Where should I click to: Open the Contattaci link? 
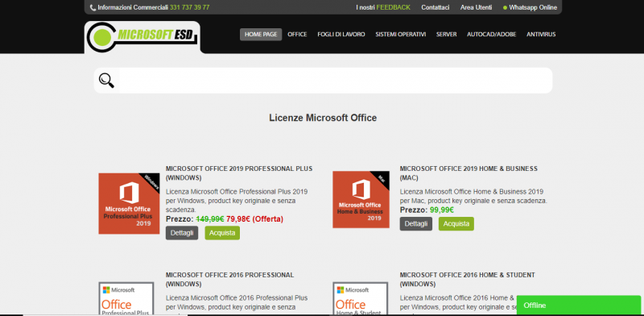(436, 7)
